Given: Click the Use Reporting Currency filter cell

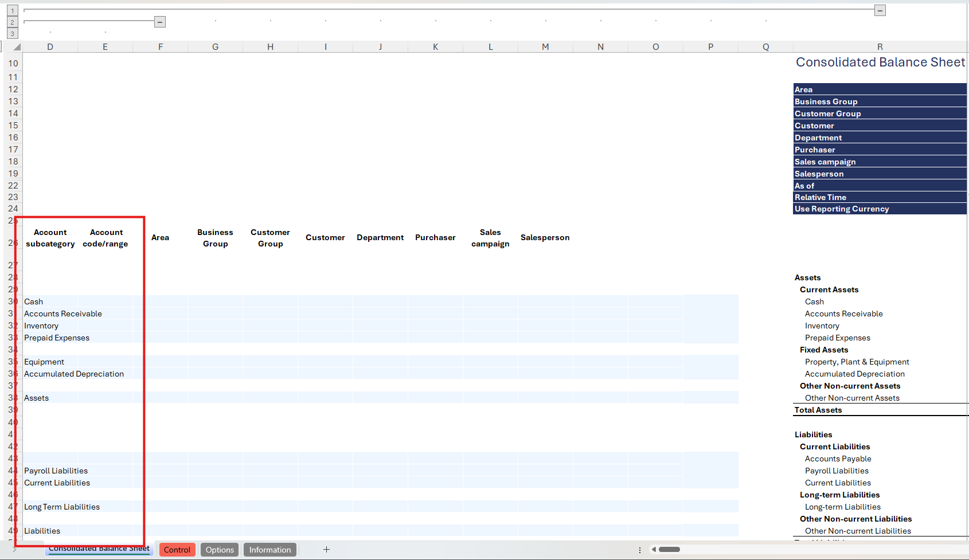Looking at the screenshot, I should 879,209.
